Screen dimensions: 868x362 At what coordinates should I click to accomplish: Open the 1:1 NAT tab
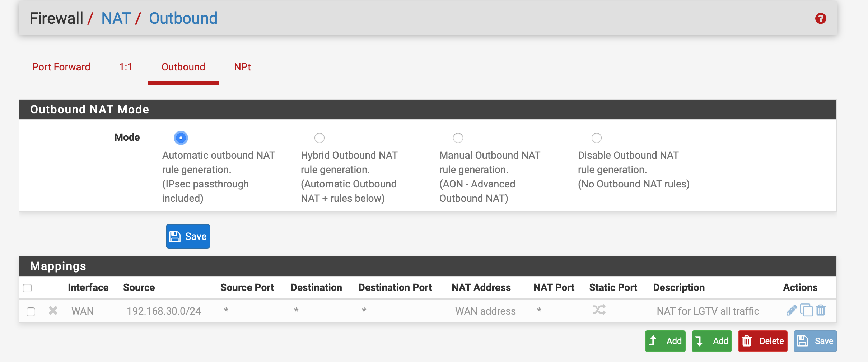coord(125,67)
